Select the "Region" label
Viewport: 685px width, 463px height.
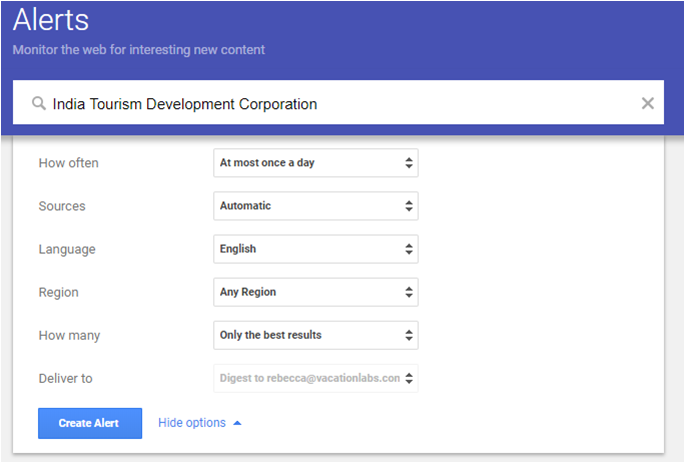tap(58, 292)
